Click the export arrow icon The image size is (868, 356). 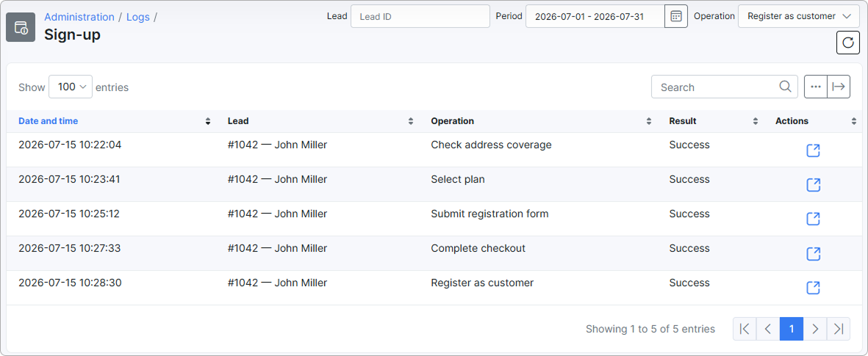839,87
